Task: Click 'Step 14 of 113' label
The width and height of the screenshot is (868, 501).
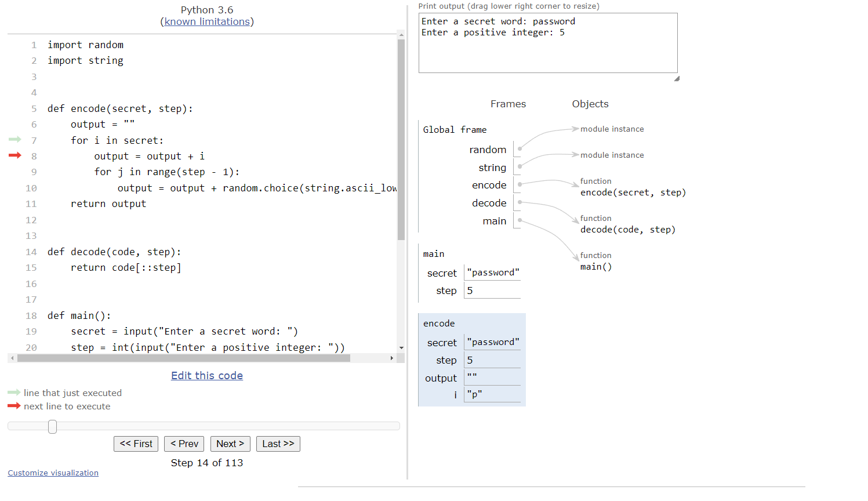Action: (207, 463)
